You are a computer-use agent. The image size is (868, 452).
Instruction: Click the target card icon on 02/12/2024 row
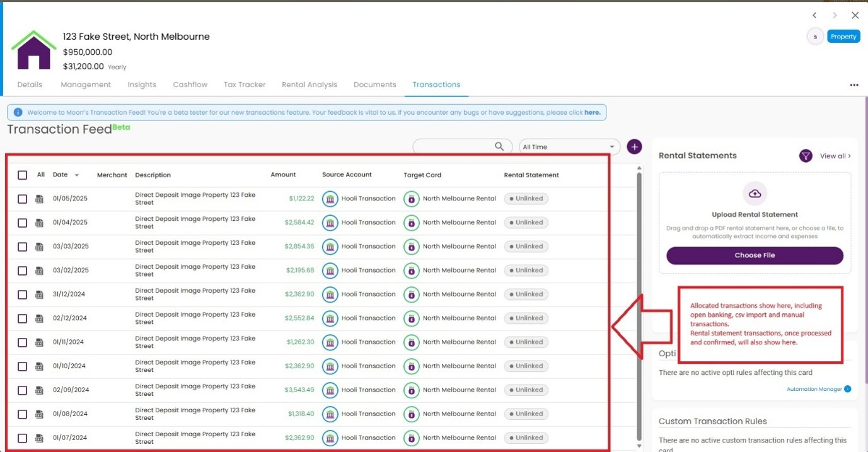point(411,319)
